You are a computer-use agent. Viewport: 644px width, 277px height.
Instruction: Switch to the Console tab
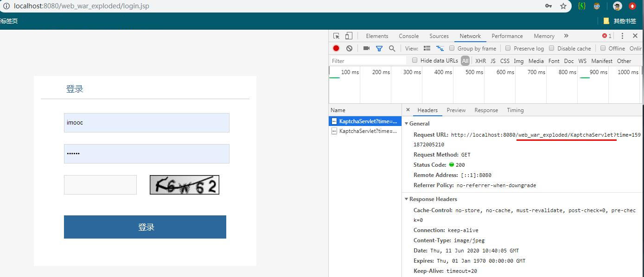(408, 36)
